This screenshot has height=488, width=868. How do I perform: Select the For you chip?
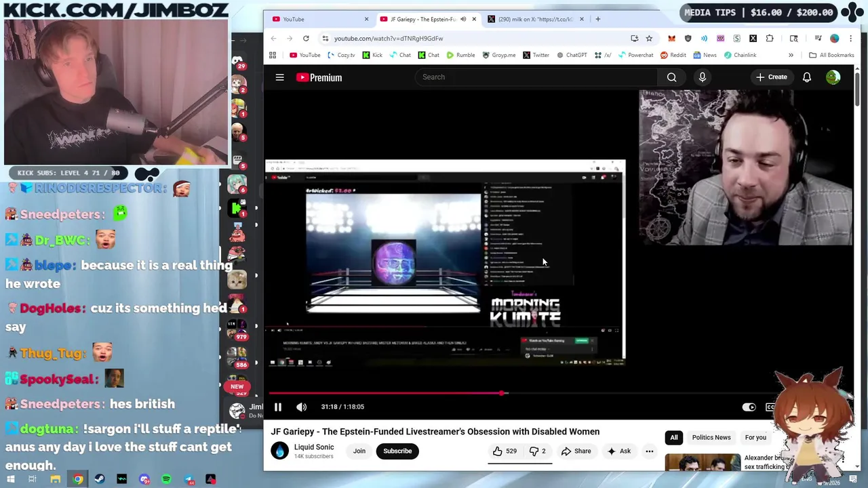755,438
